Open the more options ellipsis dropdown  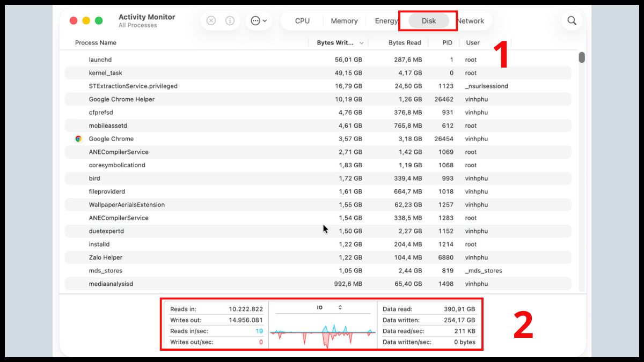tap(259, 21)
